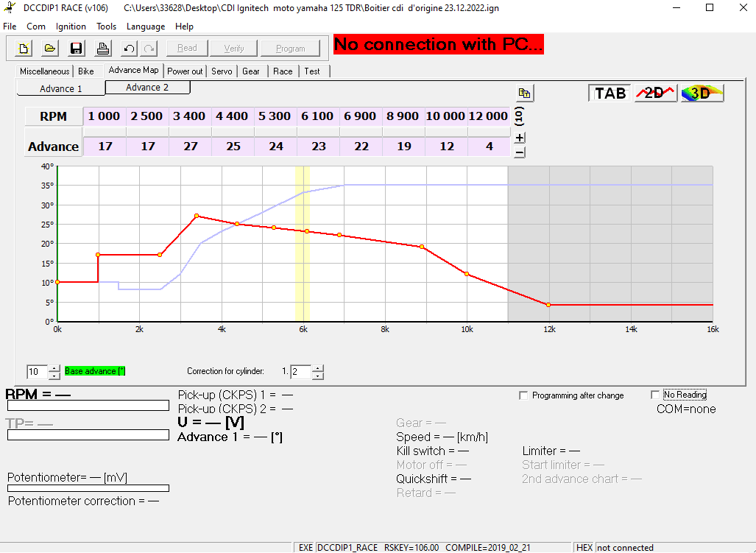The width and height of the screenshot is (756, 553).
Task: Click the curve point at 12k RPM
Action: (548, 305)
